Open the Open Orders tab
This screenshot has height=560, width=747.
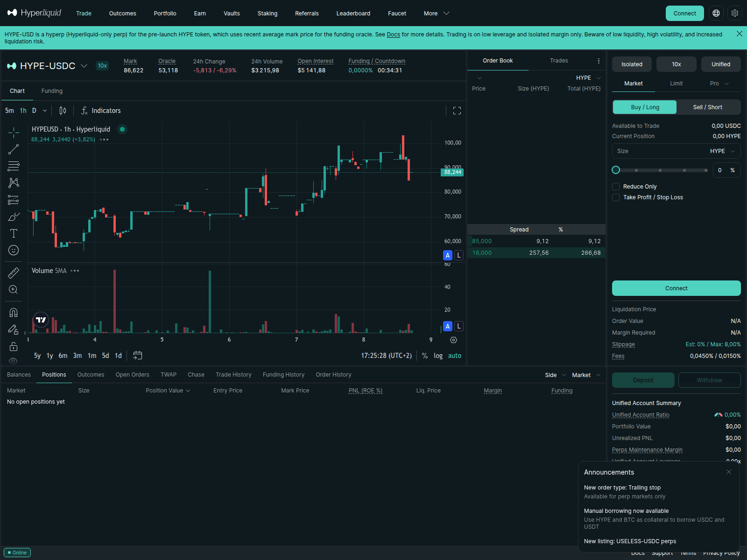click(x=133, y=375)
